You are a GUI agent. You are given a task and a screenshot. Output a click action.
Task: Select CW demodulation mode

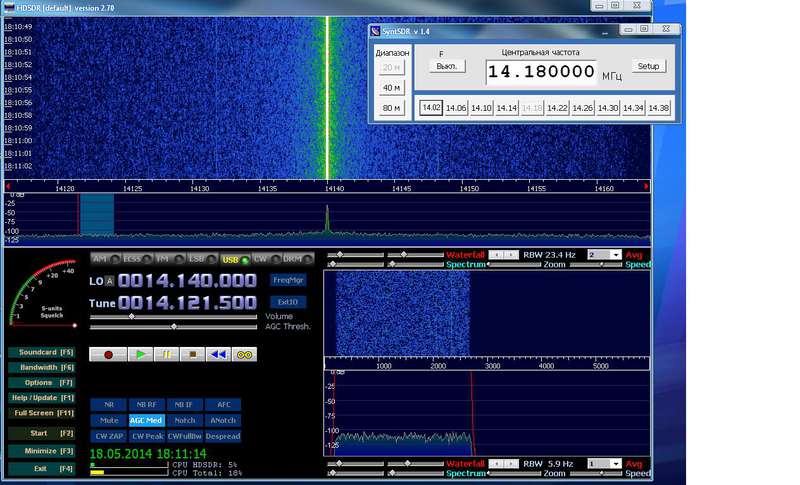(x=266, y=259)
